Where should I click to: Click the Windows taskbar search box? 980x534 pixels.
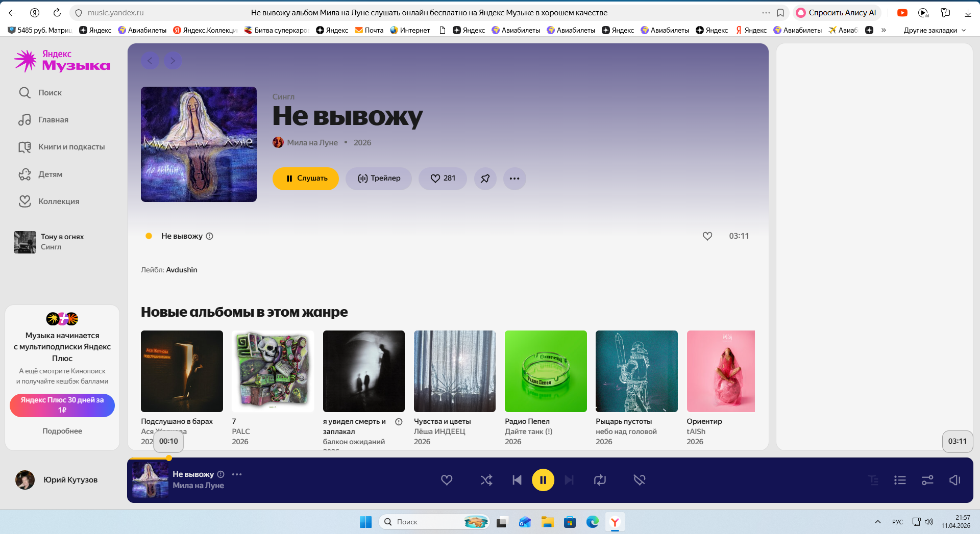point(434,522)
